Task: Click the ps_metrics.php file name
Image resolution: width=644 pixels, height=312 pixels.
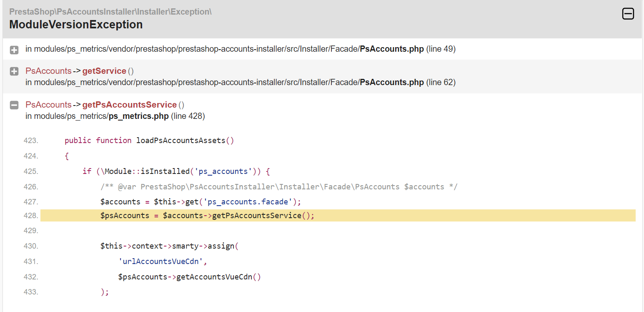Action: tap(139, 116)
